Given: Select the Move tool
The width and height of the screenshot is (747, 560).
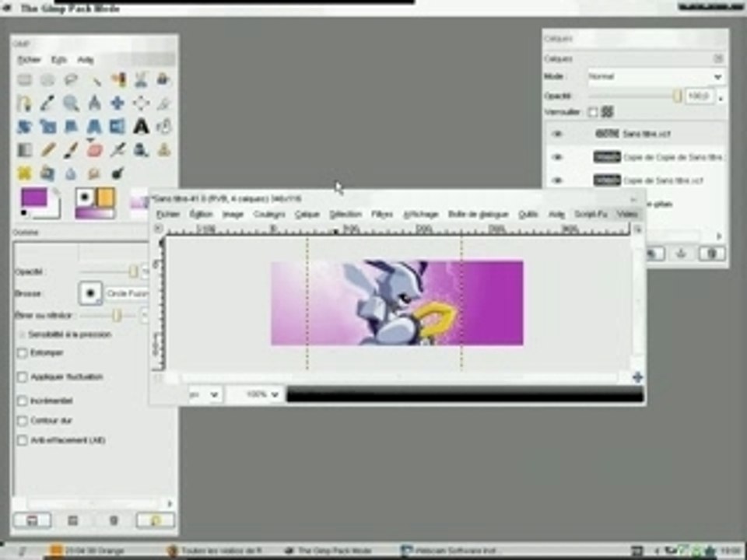Looking at the screenshot, I should point(117,103).
